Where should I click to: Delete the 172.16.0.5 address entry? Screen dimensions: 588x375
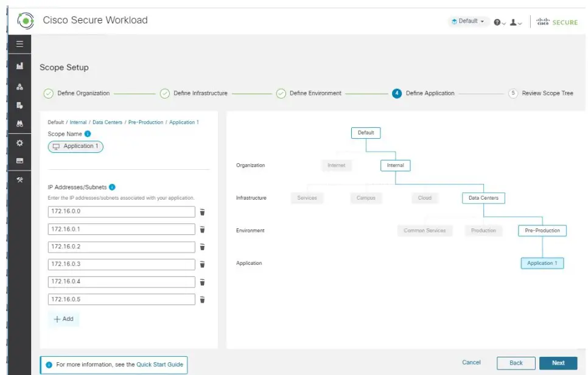(202, 300)
